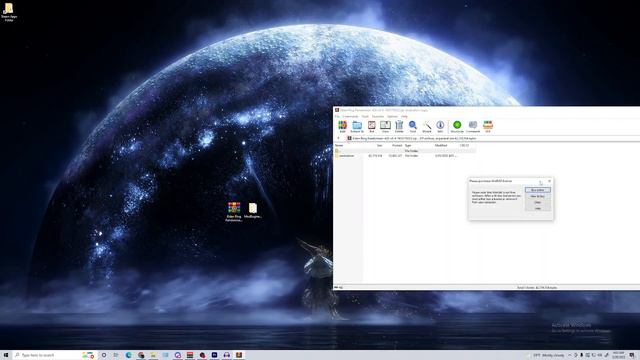Click the WinRAR icon on the taskbar
640x360 pixels.
point(239,355)
